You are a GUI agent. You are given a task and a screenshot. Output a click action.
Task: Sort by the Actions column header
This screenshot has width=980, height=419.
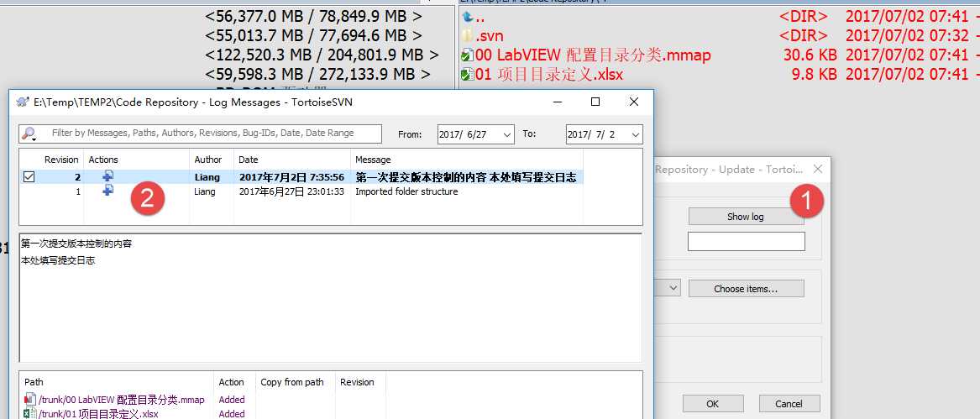coord(104,160)
